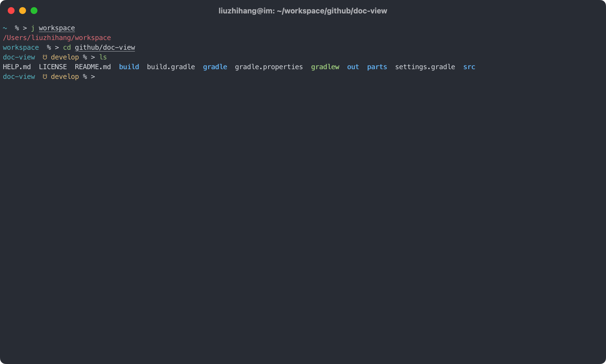Screen dimensions: 606x364
Task: Click the green fullscreen window button
Action: (x=34, y=11)
